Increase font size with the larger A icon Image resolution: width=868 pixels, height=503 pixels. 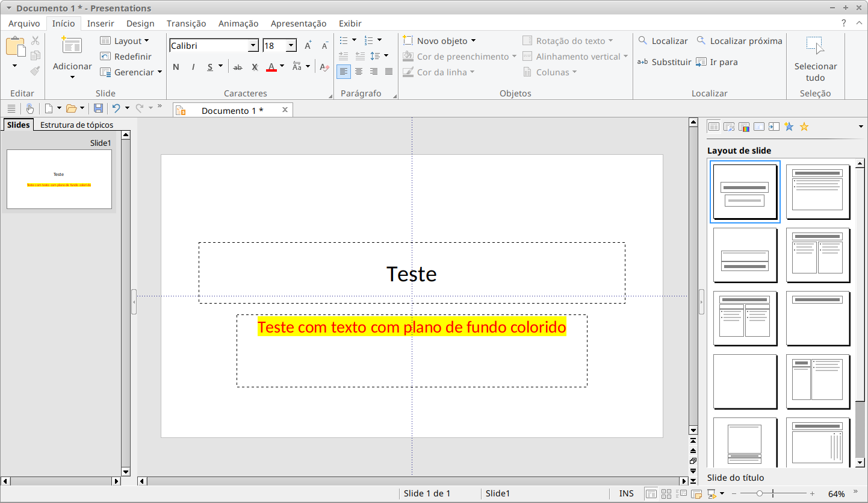tap(308, 46)
